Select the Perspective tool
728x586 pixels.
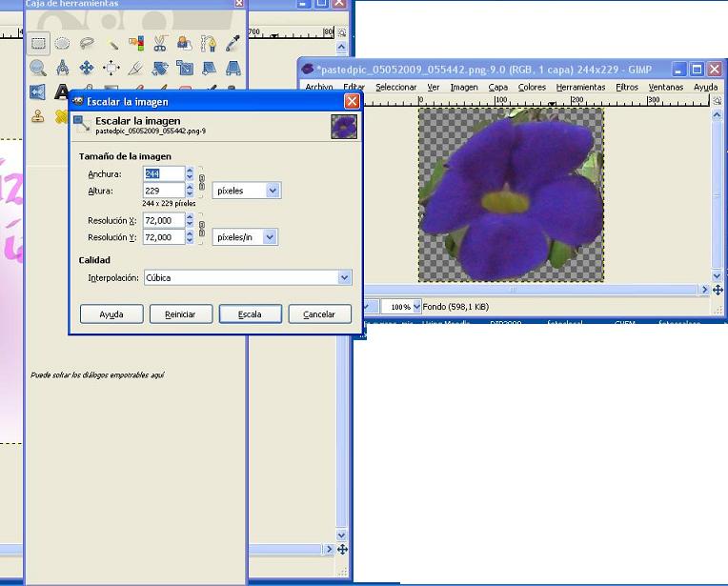click(233, 68)
